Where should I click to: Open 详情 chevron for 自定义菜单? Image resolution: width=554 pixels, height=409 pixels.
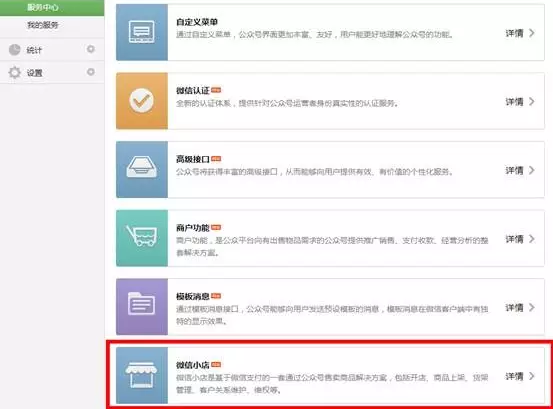tap(531, 33)
